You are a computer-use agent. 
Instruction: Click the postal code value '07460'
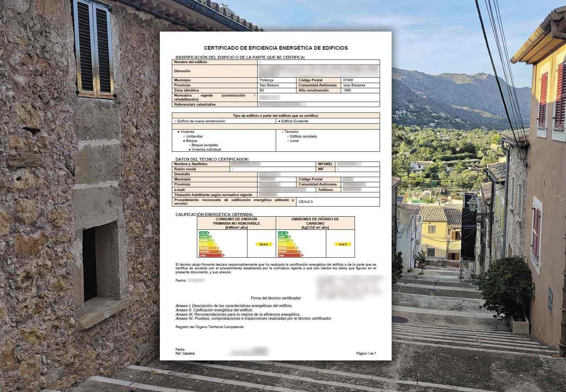(x=348, y=80)
